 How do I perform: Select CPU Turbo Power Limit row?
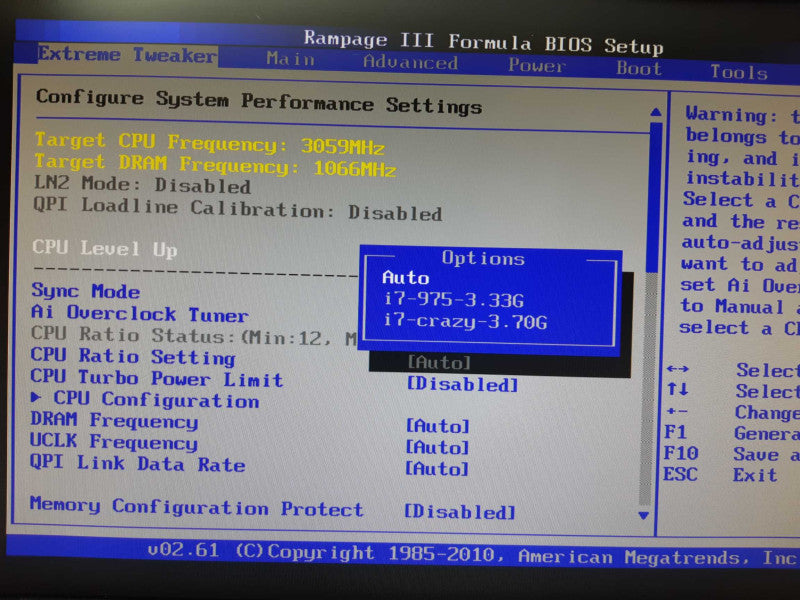point(156,379)
